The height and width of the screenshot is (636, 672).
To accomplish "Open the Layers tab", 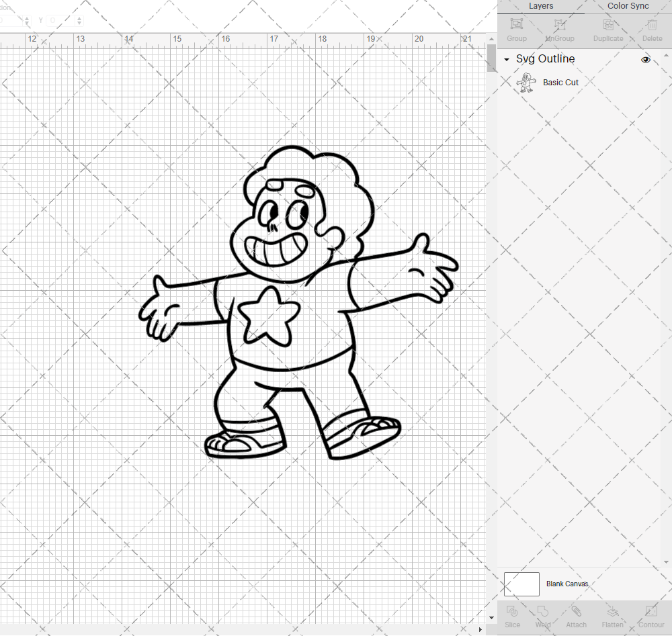I will 541,6.
